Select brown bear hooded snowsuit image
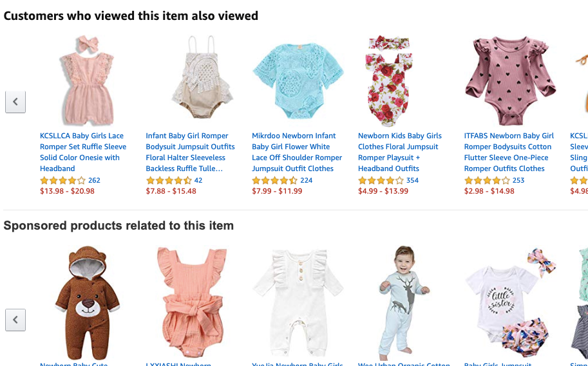Image resolution: width=588 pixels, height=366 pixels. click(88, 303)
